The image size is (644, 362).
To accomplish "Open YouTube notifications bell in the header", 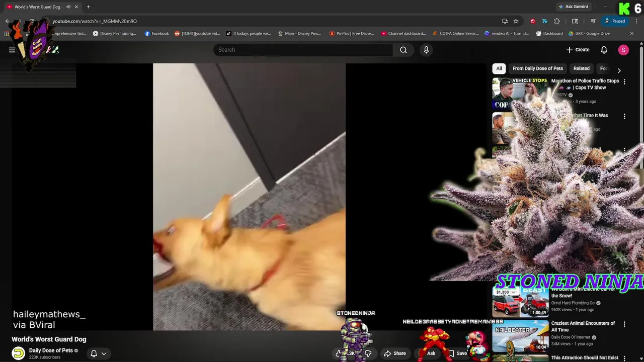I will pos(604,50).
